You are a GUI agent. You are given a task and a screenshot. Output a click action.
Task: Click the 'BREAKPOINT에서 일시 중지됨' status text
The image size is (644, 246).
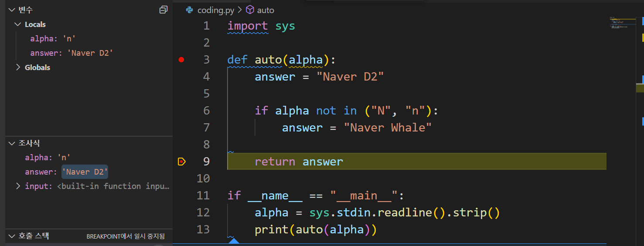126,236
